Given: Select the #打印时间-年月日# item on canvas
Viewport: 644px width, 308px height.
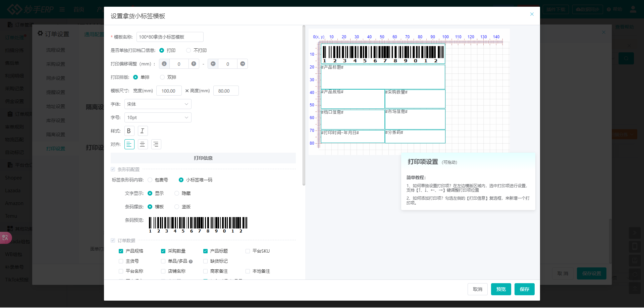Looking at the screenshot, I should point(353,137).
